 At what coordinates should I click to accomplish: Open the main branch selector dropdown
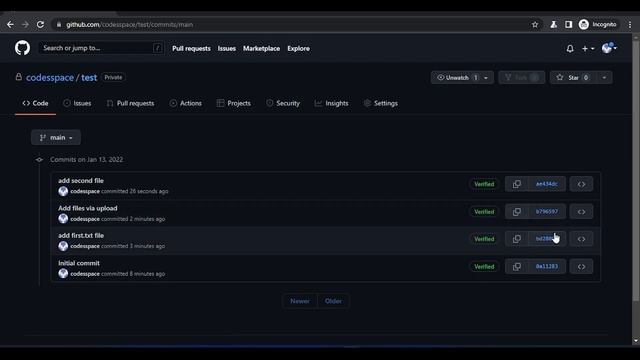click(x=56, y=138)
